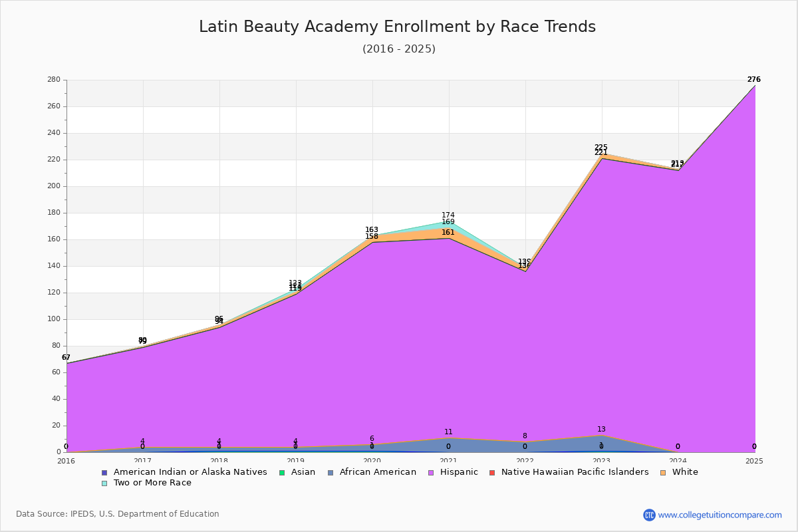Toggle the Asian legend entry

[298, 472]
